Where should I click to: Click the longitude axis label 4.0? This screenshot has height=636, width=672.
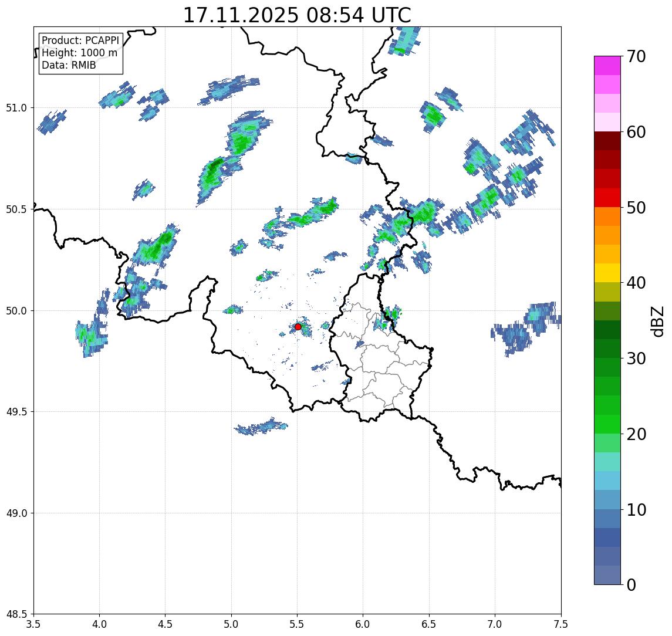coord(99,624)
